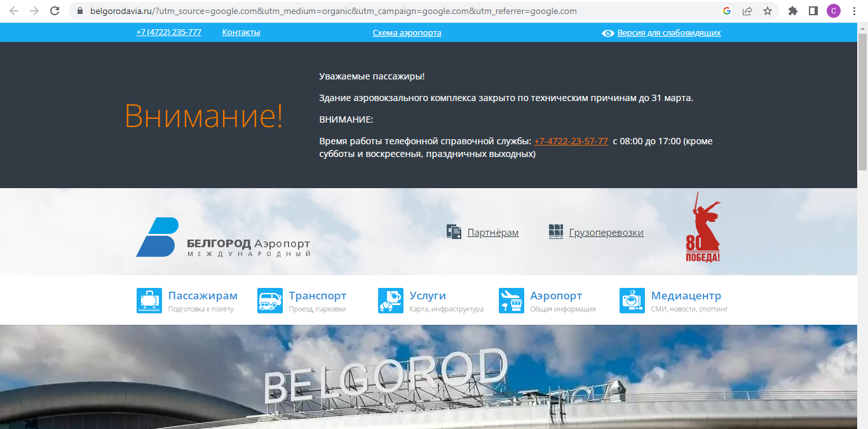
Task: Click phone link +7 (4722) 235-777
Action: [x=168, y=32]
